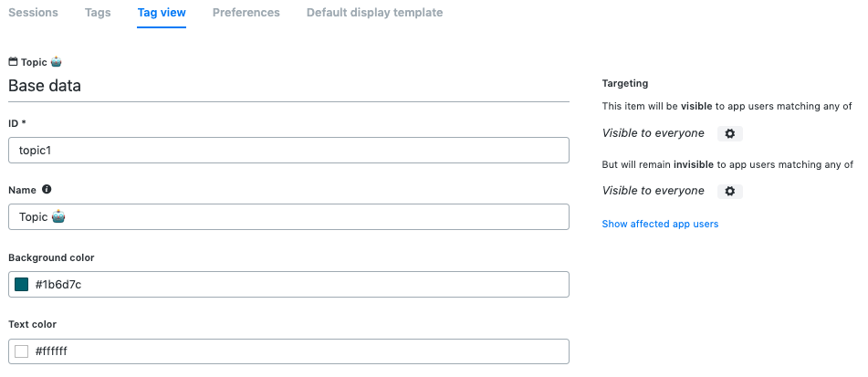
Task: Click second 'Visible to everyone' under invisible
Action: click(x=654, y=191)
